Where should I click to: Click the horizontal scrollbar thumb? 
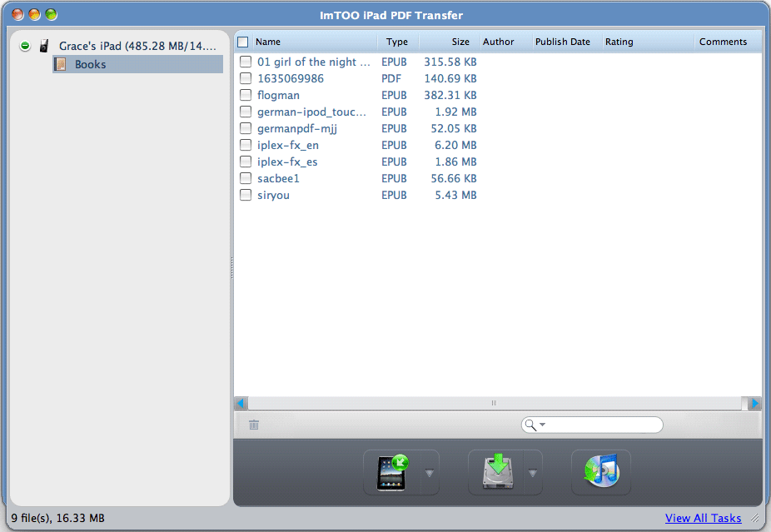coord(493,403)
